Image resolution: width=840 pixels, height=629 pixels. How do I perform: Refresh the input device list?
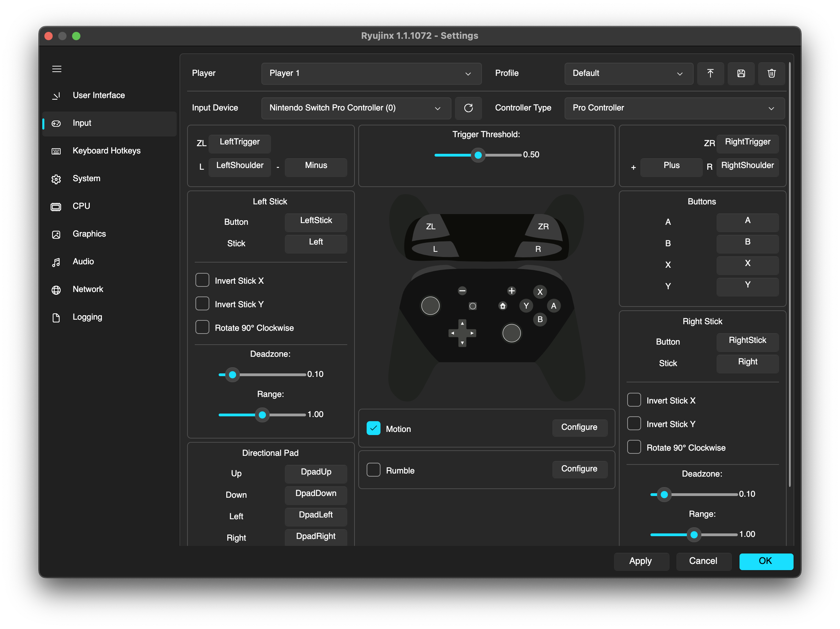click(x=468, y=108)
